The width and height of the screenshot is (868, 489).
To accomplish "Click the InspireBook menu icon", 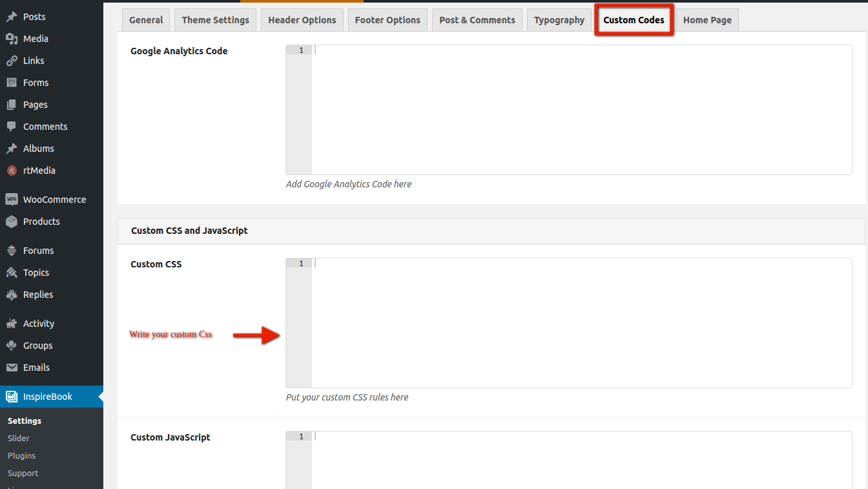I will [x=12, y=397].
